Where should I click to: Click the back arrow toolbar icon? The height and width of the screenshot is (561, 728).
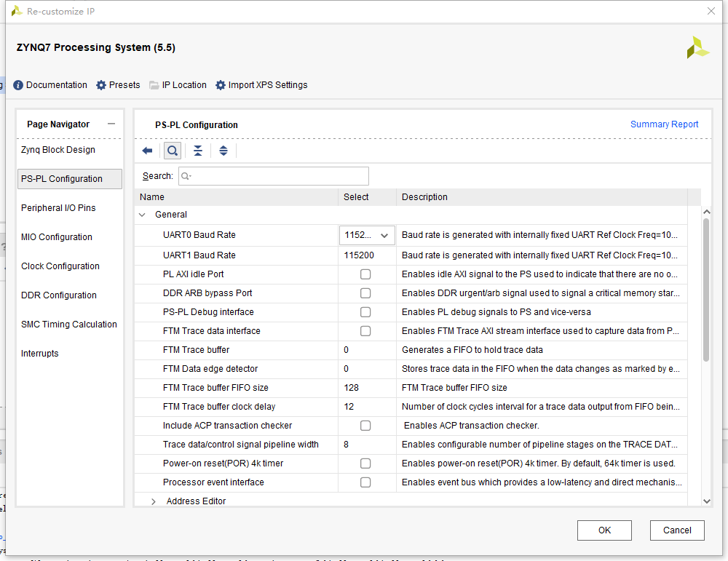click(x=147, y=151)
